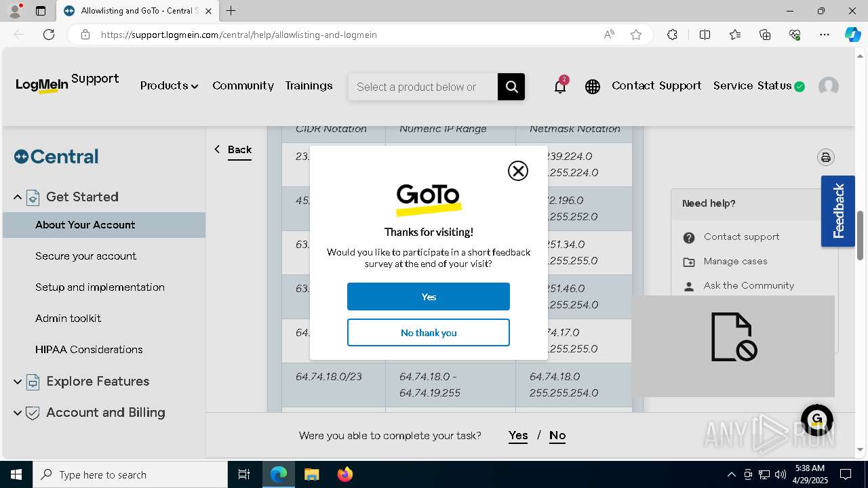Open Browser essentials icon
The width and height of the screenshot is (868, 488).
click(795, 35)
